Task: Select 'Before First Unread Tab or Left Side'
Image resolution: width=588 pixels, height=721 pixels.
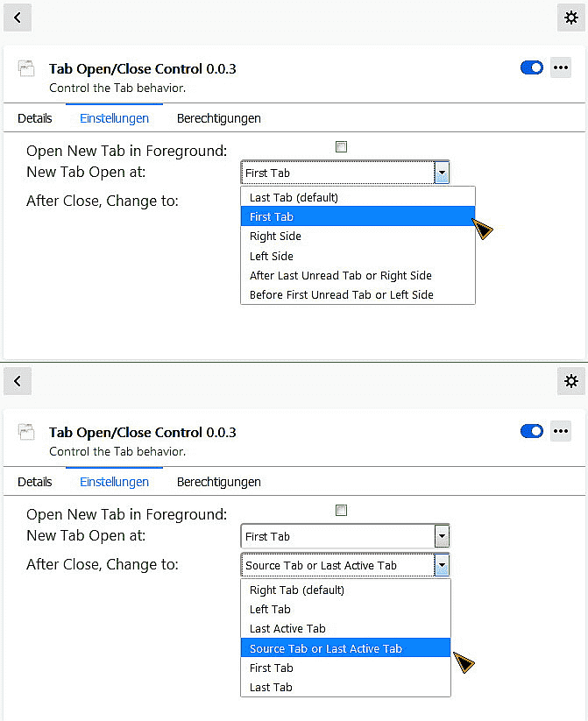Action: tap(341, 294)
